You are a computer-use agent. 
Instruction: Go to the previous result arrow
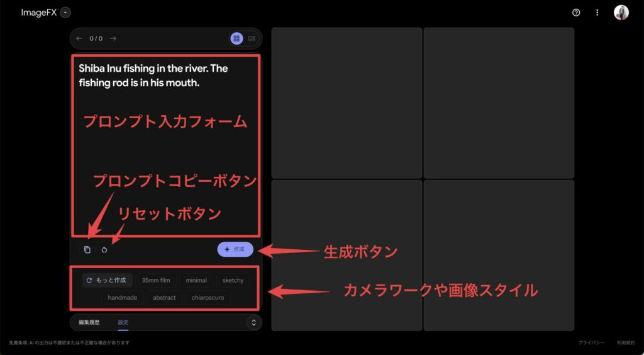pos(79,38)
